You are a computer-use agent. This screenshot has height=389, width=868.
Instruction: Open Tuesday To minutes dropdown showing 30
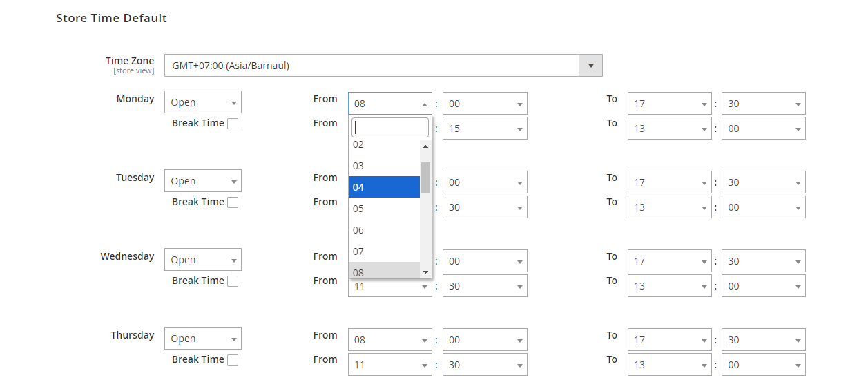[763, 182]
